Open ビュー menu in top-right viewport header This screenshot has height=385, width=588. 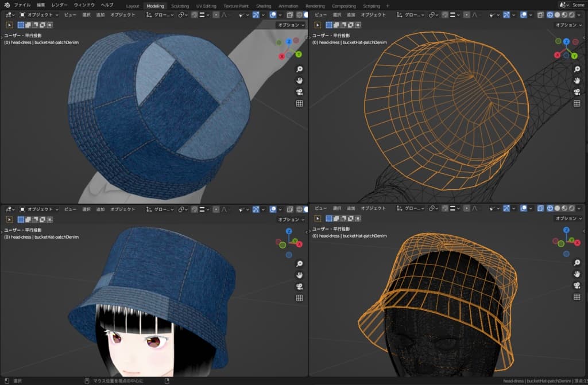pos(321,15)
